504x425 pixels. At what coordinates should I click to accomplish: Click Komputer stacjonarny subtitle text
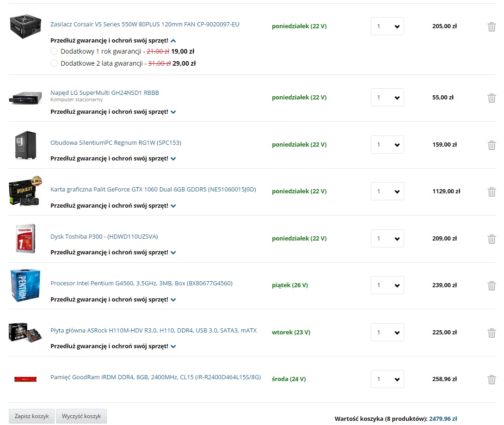point(76,99)
